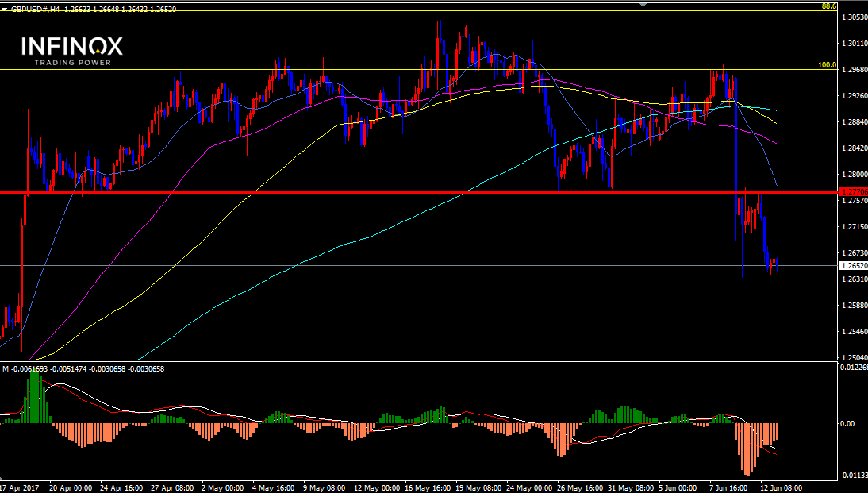868x493 pixels.
Task: Click the 16 May 16:00 date label
Action: 426,488
